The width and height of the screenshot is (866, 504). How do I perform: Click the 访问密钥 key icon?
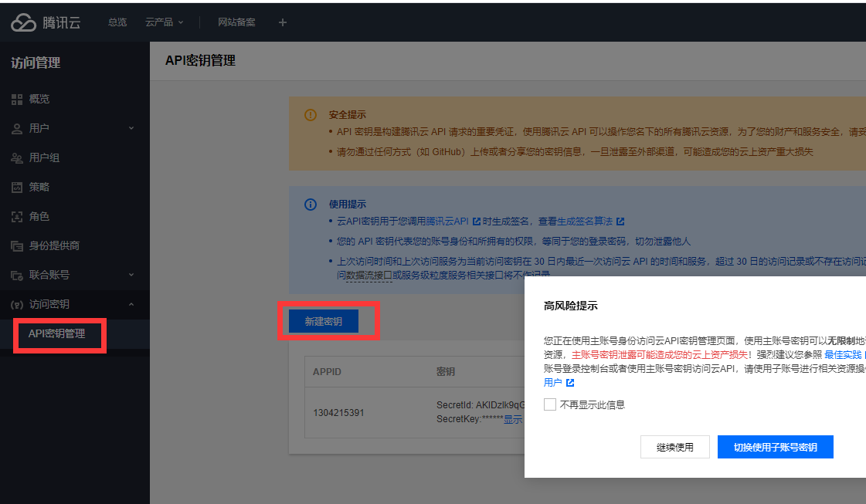pyautogui.click(x=17, y=304)
